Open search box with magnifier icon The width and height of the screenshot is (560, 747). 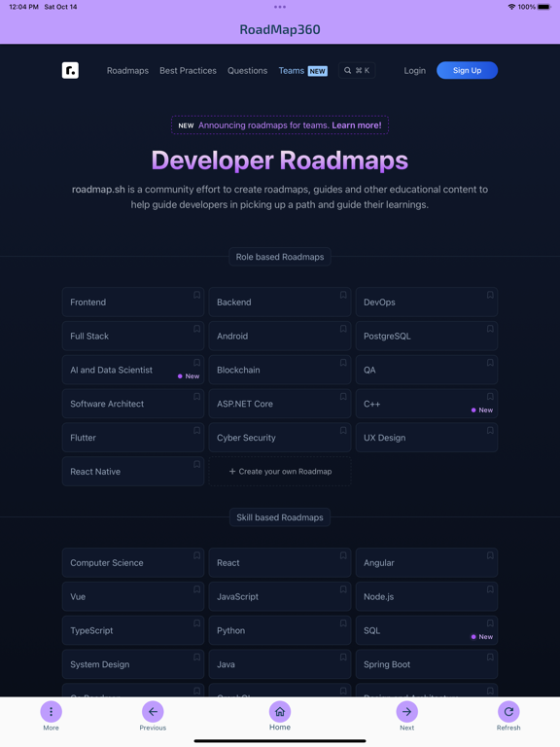(357, 70)
